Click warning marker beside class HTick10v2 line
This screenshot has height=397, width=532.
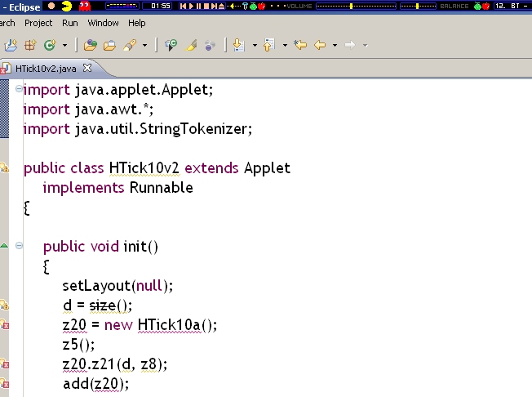(x=4, y=167)
